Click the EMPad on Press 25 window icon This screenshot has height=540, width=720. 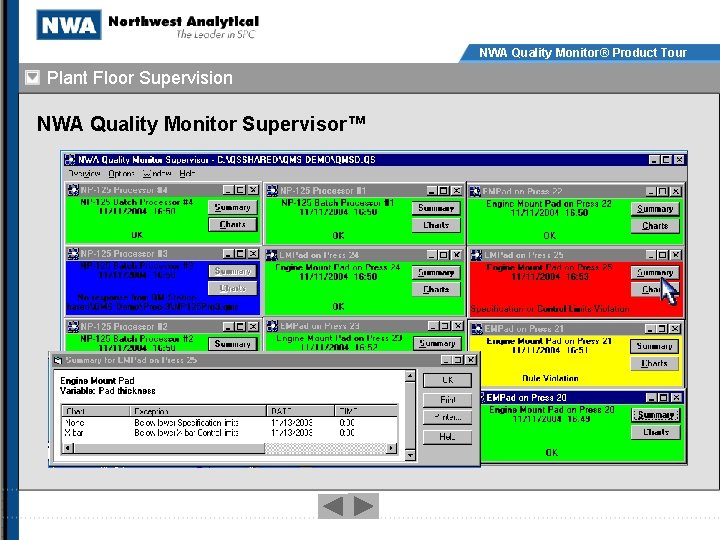[x=476, y=255]
